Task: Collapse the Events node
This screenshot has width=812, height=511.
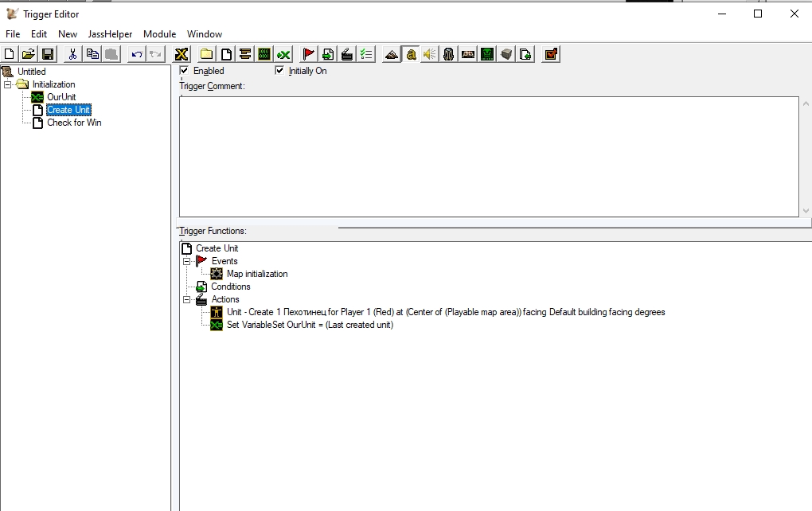Action: (186, 261)
